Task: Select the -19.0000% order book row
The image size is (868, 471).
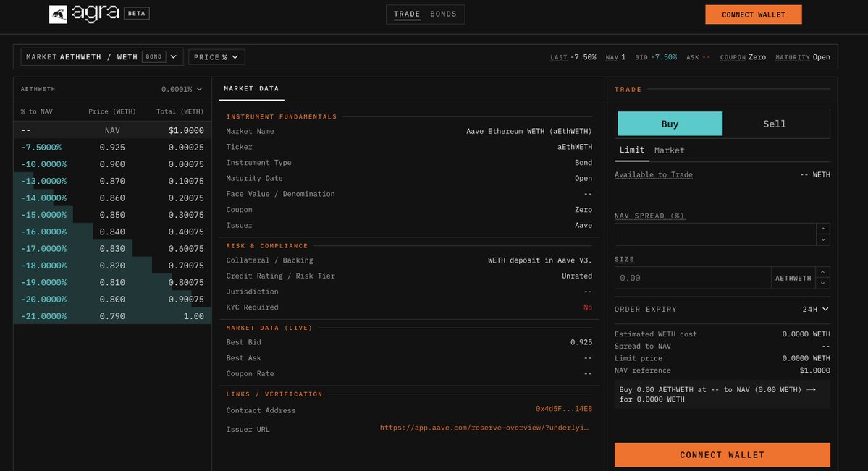Action: click(112, 282)
